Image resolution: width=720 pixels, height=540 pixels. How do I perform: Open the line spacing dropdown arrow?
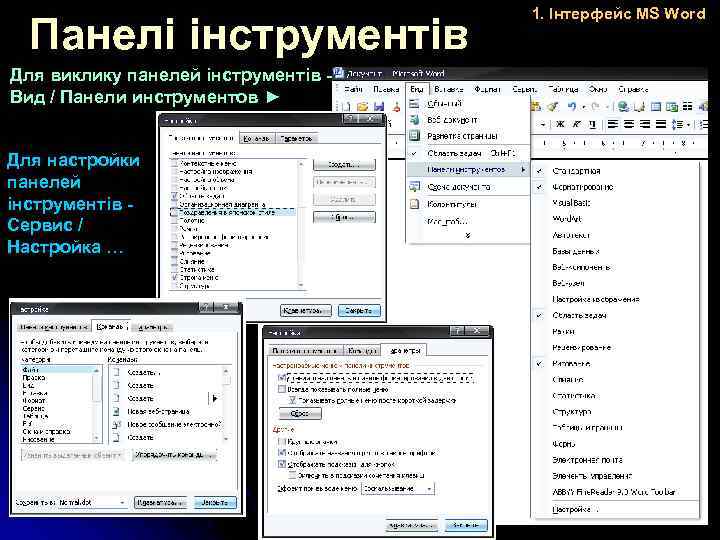point(688,124)
